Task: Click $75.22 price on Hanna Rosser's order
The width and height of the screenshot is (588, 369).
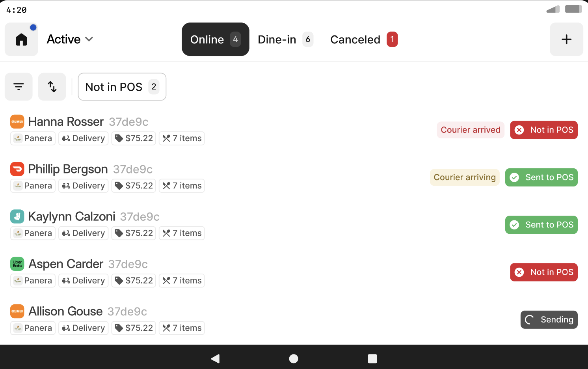Action: pos(134,138)
